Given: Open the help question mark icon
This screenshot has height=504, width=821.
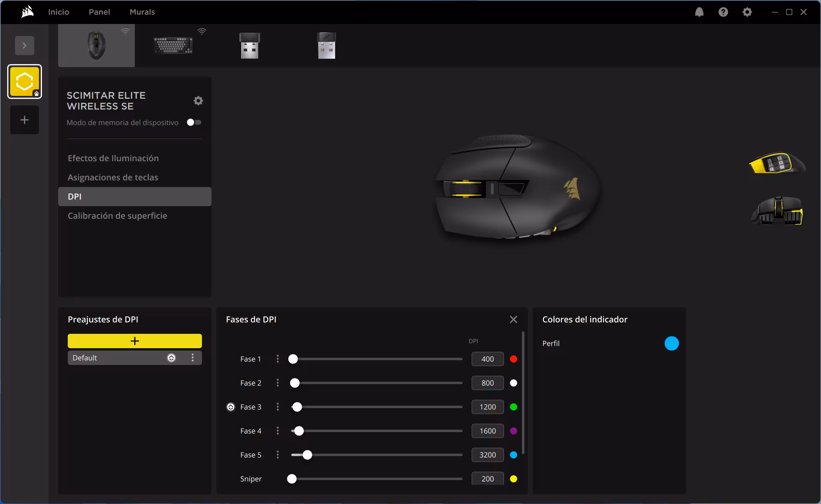Looking at the screenshot, I should pyautogui.click(x=723, y=12).
